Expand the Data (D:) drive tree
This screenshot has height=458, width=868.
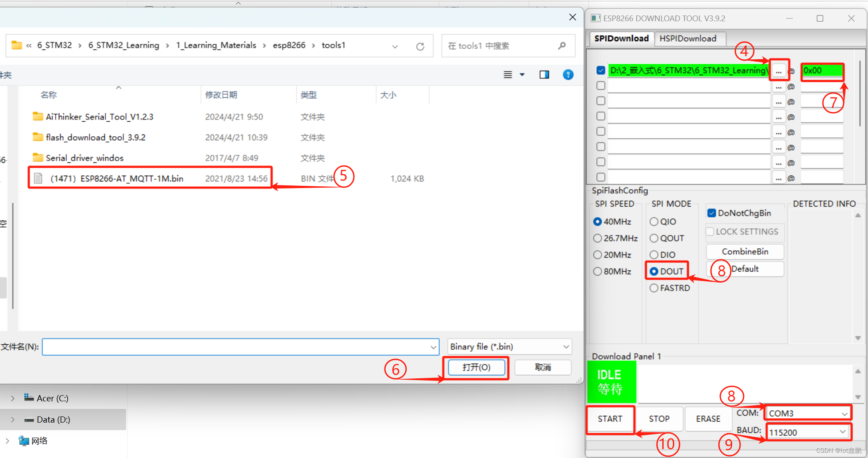coord(13,420)
